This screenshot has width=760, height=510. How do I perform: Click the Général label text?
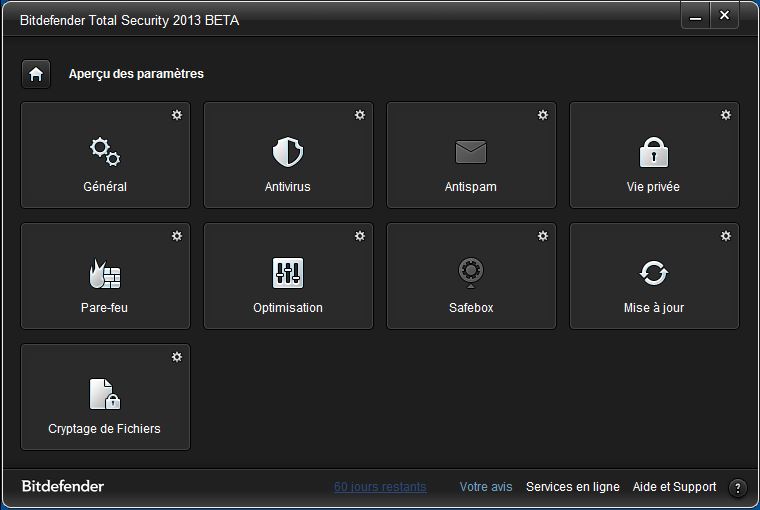(x=105, y=187)
